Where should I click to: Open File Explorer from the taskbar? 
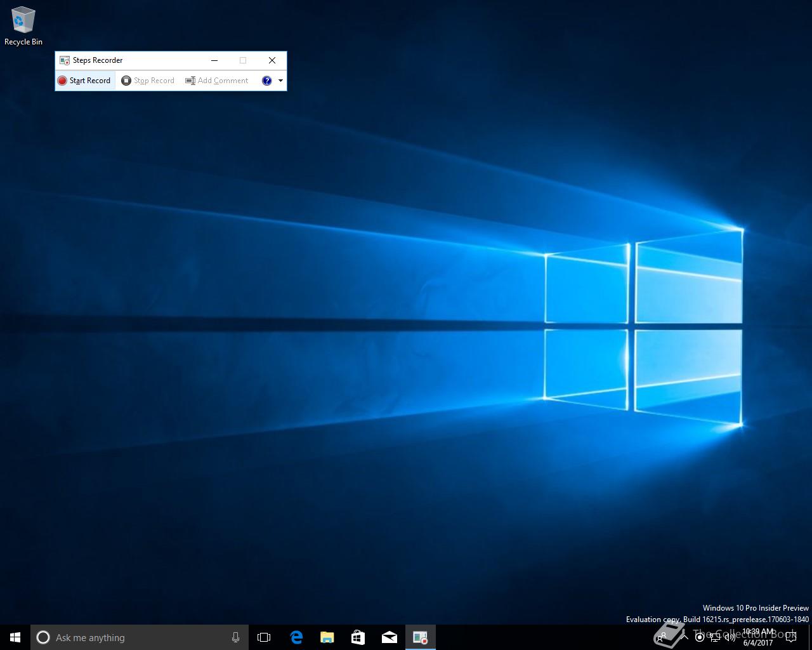327,637
